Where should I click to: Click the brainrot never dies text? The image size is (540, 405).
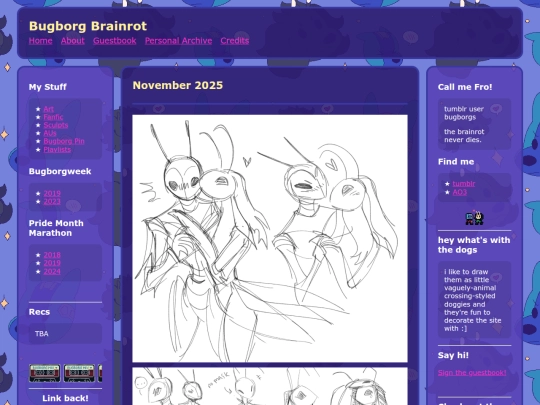464,136
